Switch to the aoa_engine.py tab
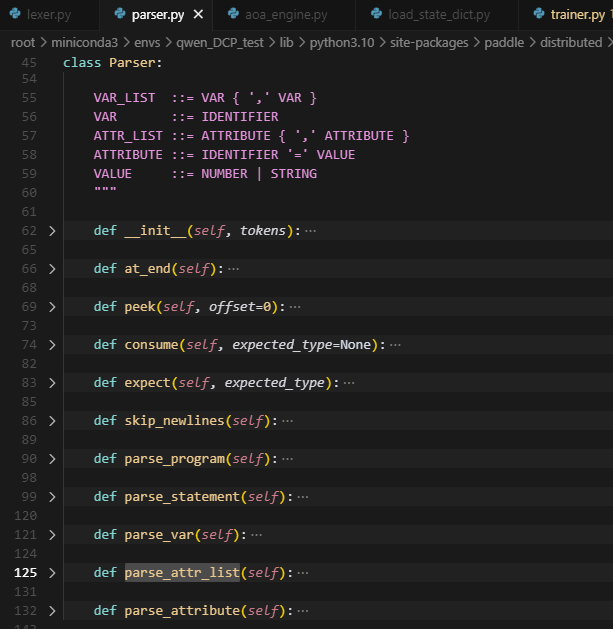Viewport: 613px width, 629px height. 284,14
